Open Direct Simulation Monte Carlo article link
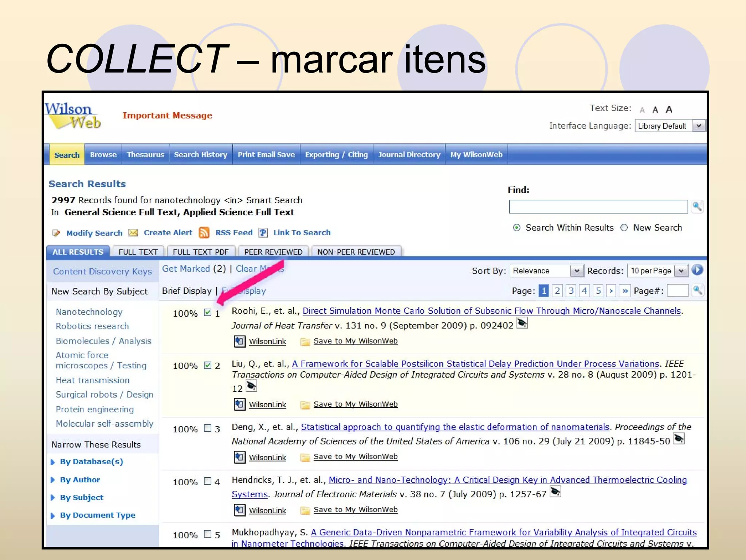The image size is (746, 560). pyautogui.click(x=492, y=311)
